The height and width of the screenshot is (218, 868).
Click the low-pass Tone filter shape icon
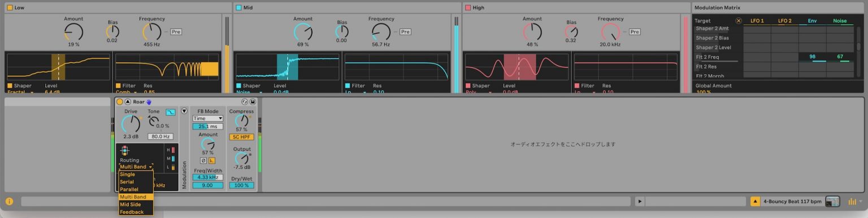170,112
